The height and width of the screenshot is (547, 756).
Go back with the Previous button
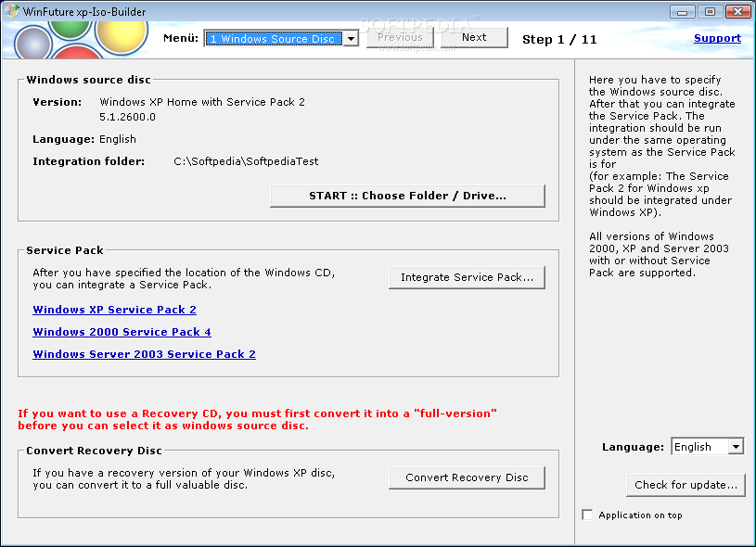(x=400, y=37)
